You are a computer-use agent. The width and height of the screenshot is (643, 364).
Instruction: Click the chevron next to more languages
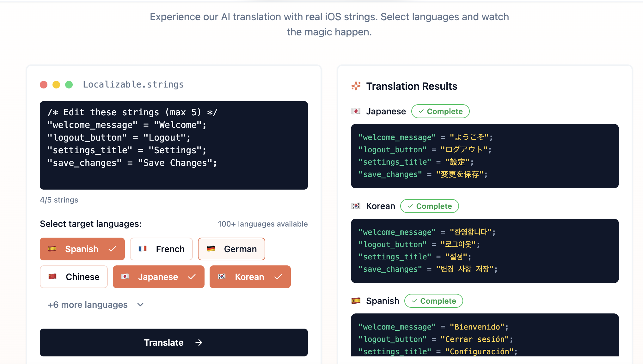pos(140,305)
